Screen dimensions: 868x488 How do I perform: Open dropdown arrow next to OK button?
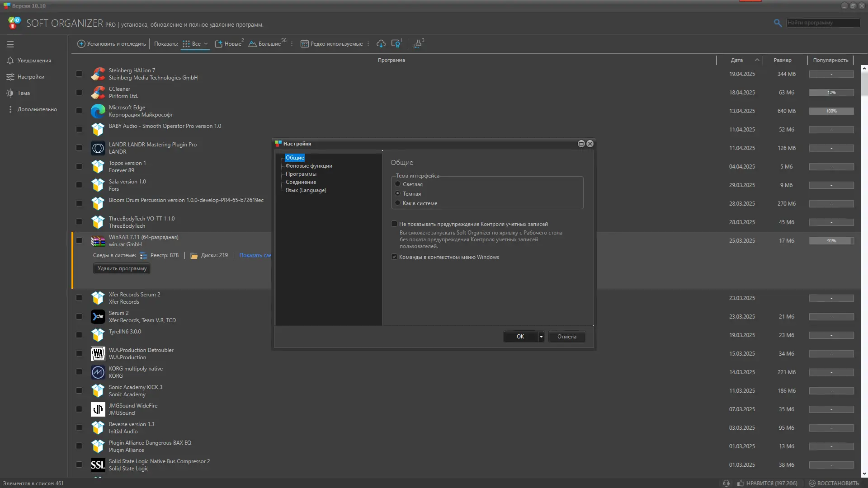[541, 337]
